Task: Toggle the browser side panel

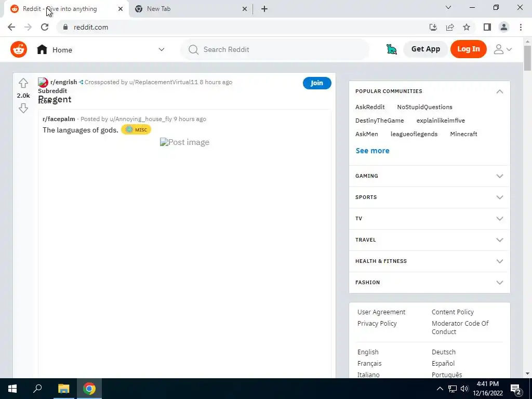Action: coord(487,27)
